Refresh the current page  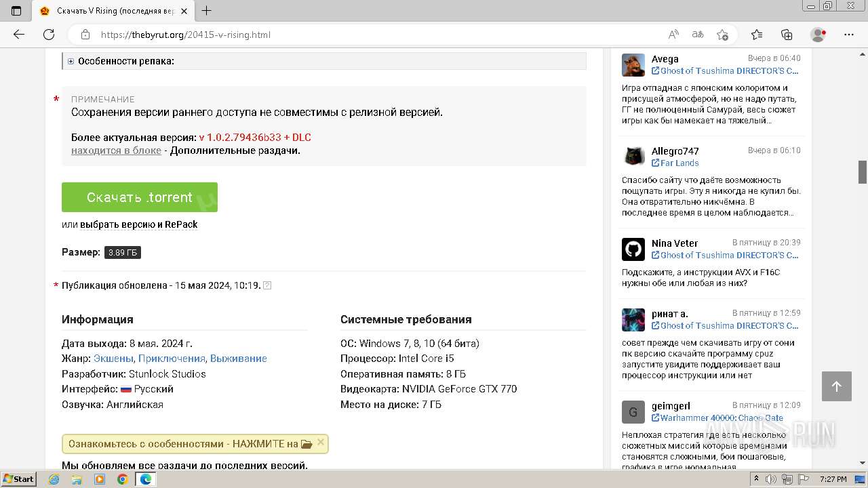pos(49,35)
